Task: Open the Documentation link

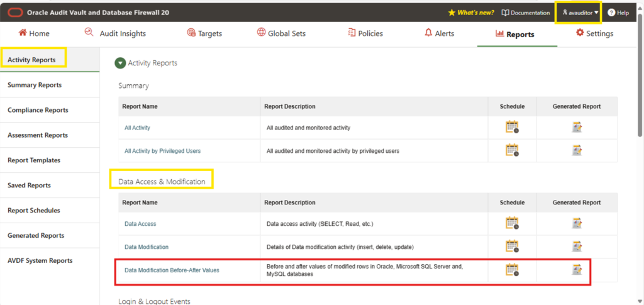Action: click(x=526, y=13)
